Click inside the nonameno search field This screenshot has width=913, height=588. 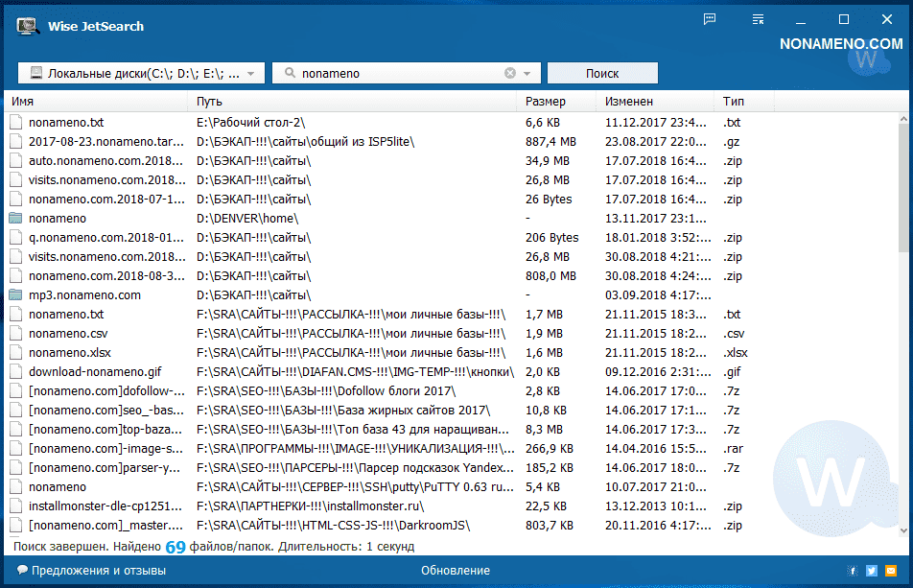(393, 73)
